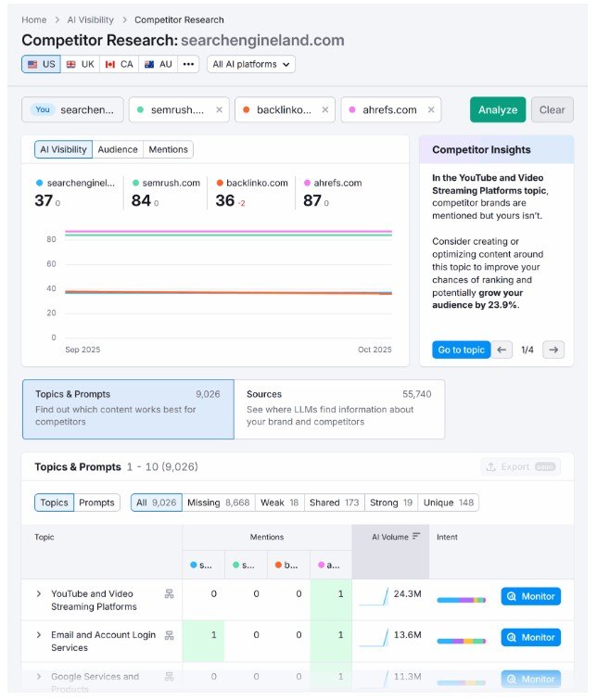Click the AI Volume sort icon

pyautogui.click(x=416, y=536)
